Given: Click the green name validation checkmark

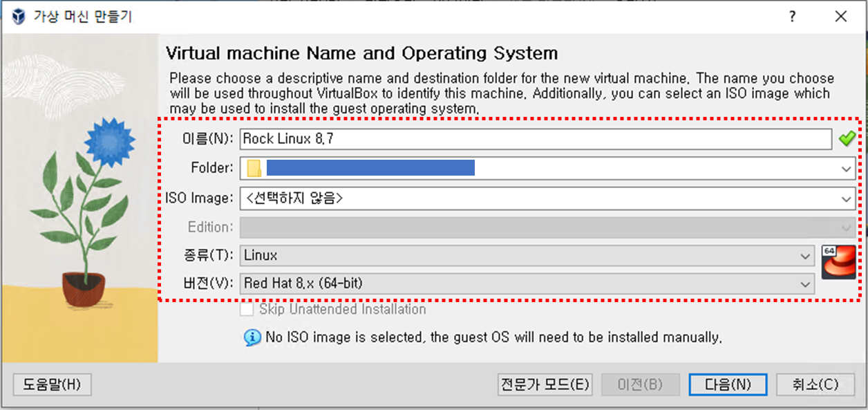Looking at the screenshot, I should coord(847,139).
